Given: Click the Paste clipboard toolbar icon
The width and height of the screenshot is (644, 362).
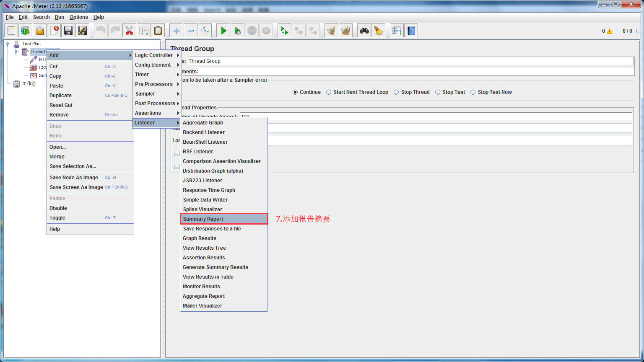Looking at the screenshot, I should tap(158, 31).
